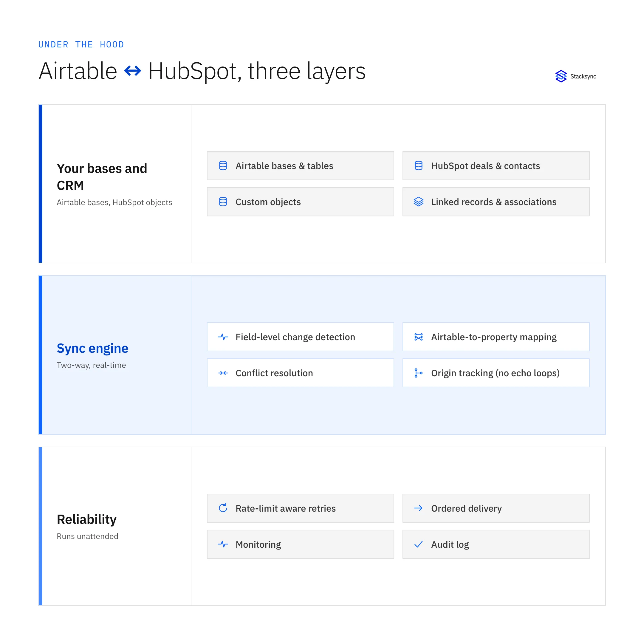Screen dimensions: 644x644
Task: Click the 'Linked records & associations' label
Action: 494,202
